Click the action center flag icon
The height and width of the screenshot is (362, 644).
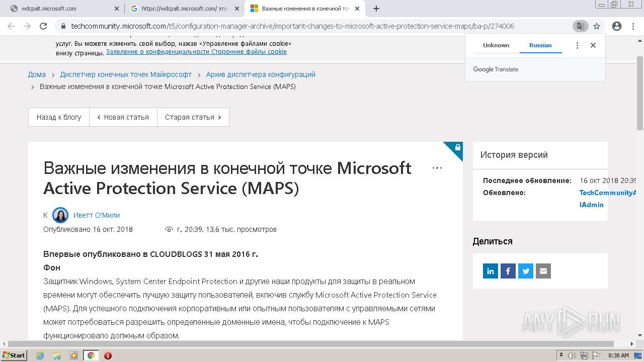tap(596, 355)
